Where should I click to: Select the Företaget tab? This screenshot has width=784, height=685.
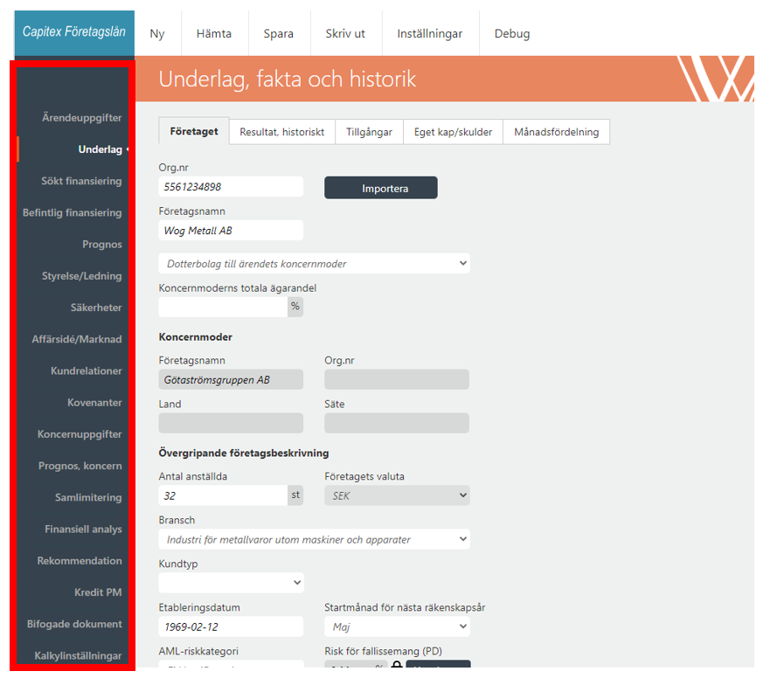coord(194,132)
